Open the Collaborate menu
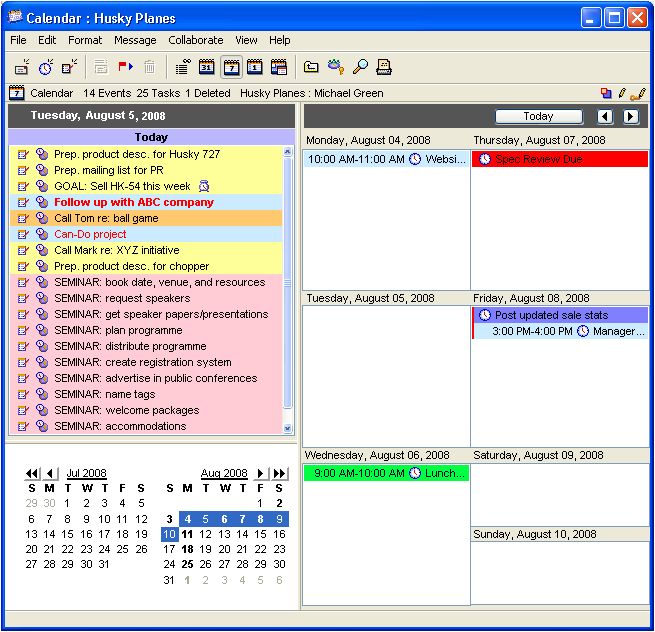 pos(195,40)
